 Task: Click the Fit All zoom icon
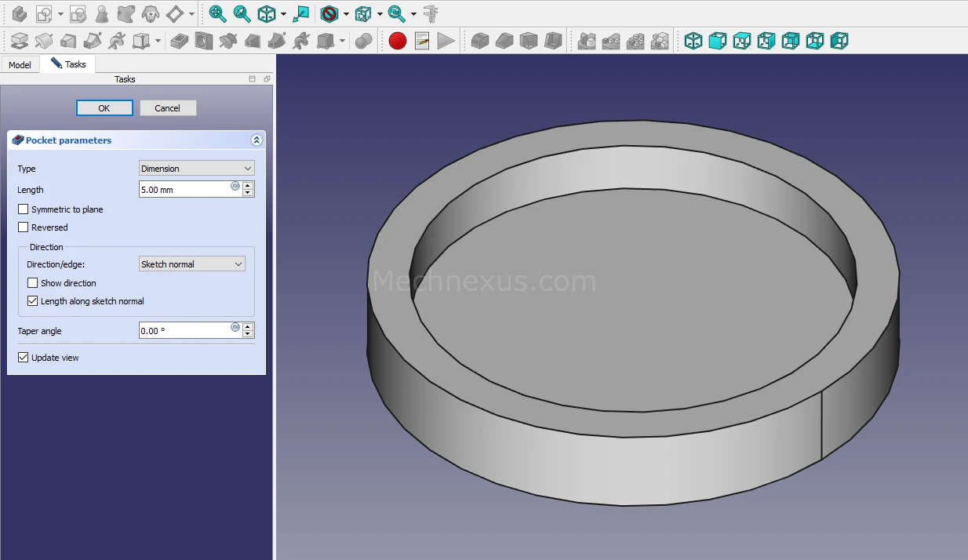coord(217,13)
